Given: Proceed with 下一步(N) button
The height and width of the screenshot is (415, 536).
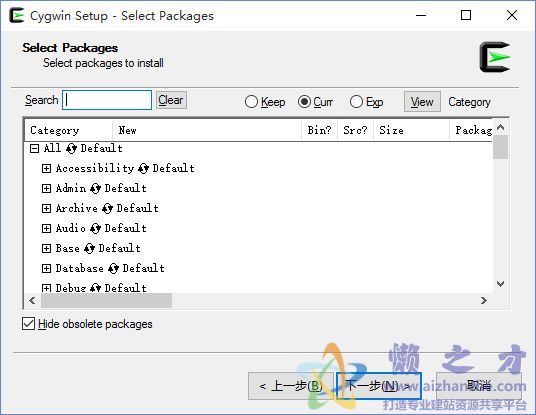Looking at the screenshot, I should point(378,386).
